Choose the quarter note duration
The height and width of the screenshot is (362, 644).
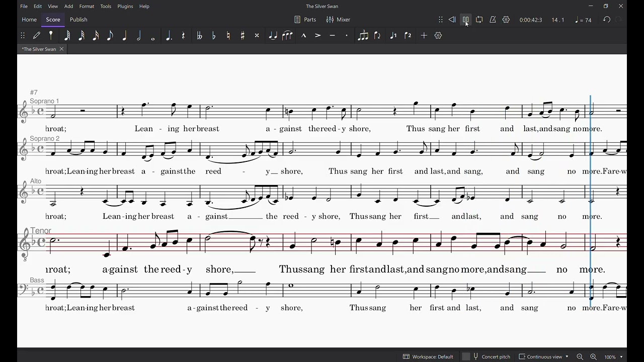124,36
